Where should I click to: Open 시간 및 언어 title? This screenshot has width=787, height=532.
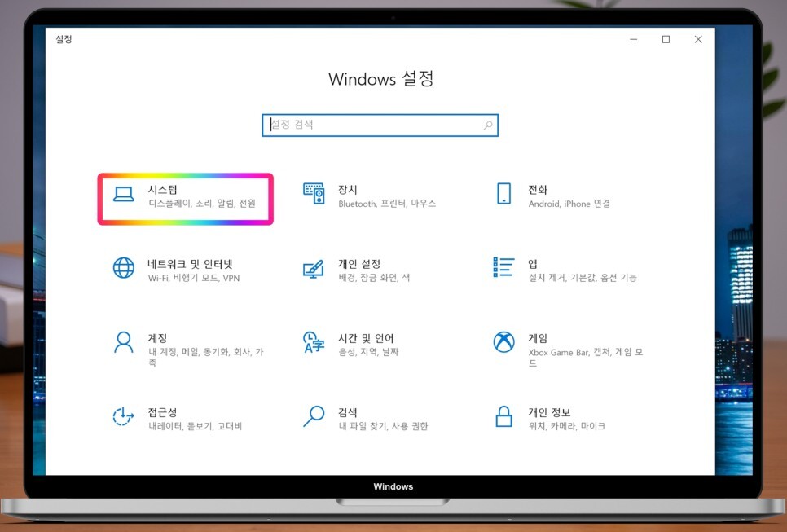click(x=366, y=338)
